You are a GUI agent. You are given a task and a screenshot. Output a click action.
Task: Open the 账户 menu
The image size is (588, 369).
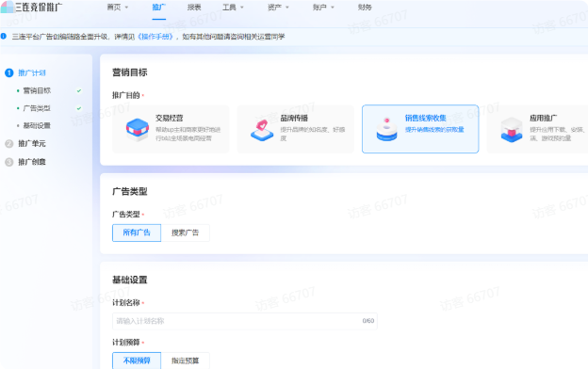click(x=319, y=8)
